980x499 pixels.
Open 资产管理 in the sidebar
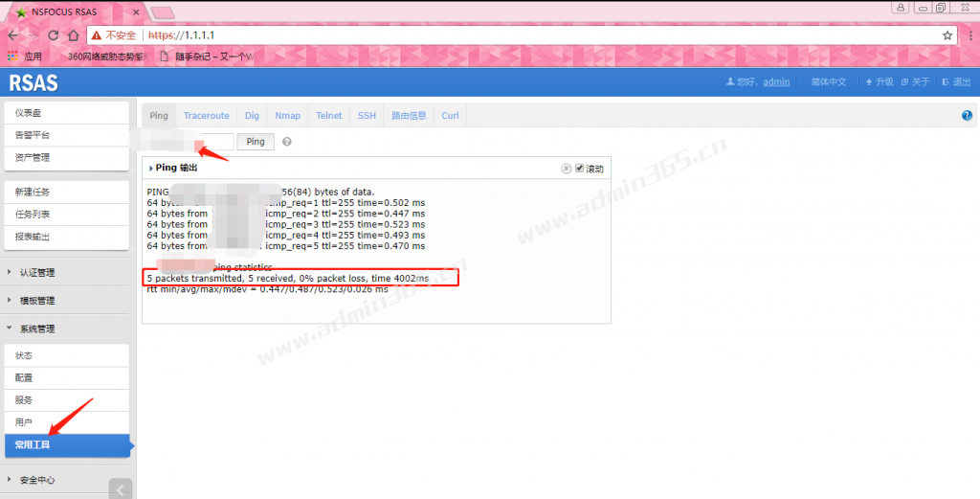[66, 158]
